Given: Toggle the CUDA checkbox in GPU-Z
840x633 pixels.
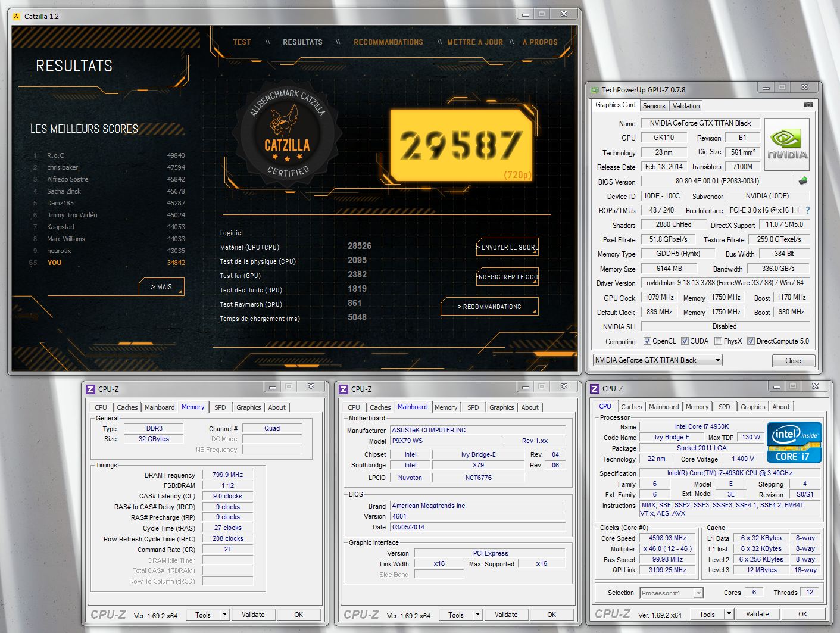Looking at the screenshot, I should click(685, 341).
